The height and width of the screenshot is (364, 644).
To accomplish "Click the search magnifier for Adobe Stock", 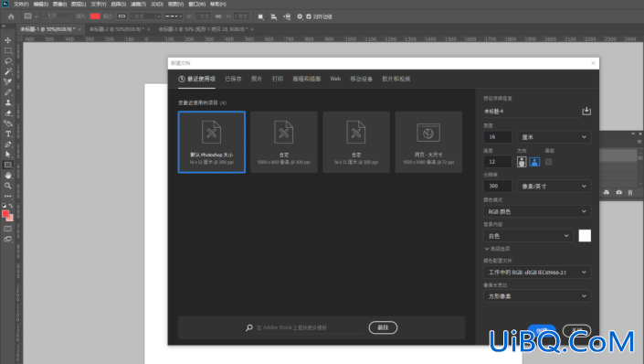I will pyautogui.click(x=248, y=327).
